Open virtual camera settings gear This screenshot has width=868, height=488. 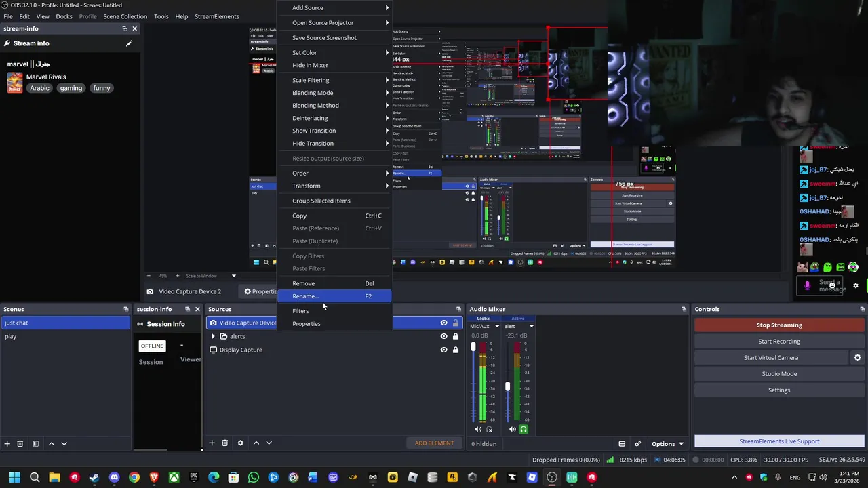[857, 357]
